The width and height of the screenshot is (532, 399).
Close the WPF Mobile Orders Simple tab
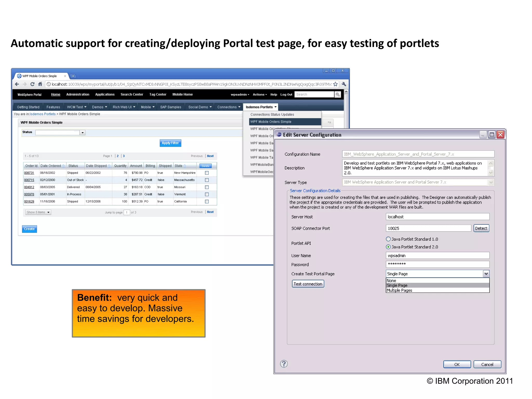[65, 76]
